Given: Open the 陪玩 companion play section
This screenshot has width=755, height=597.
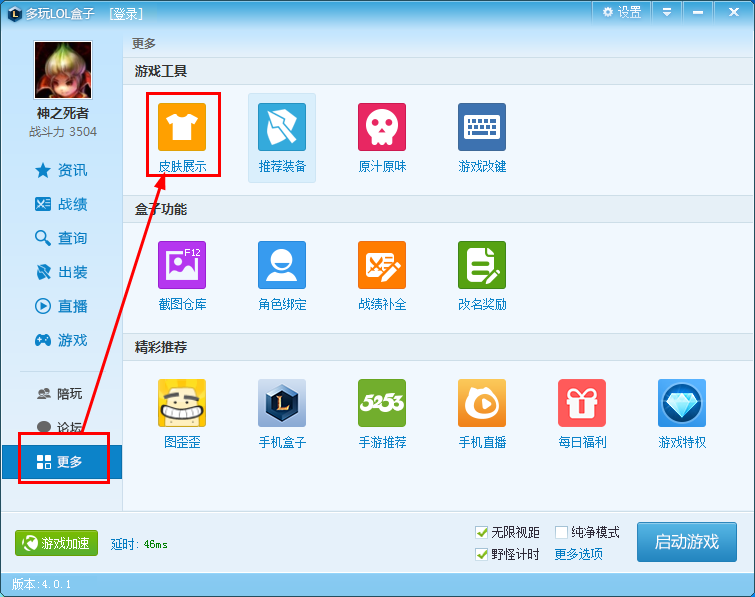Looking at the screenshot, I should click(60, 394).
